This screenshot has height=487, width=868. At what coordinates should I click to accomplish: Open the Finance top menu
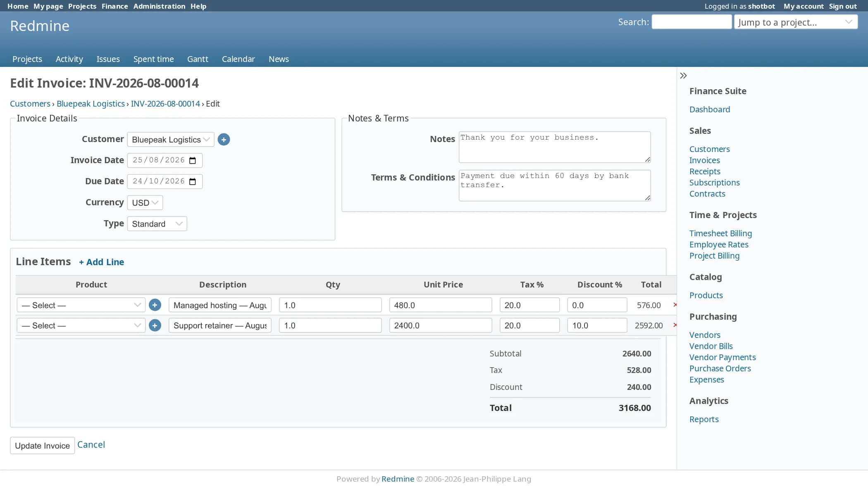pos(114,6)
